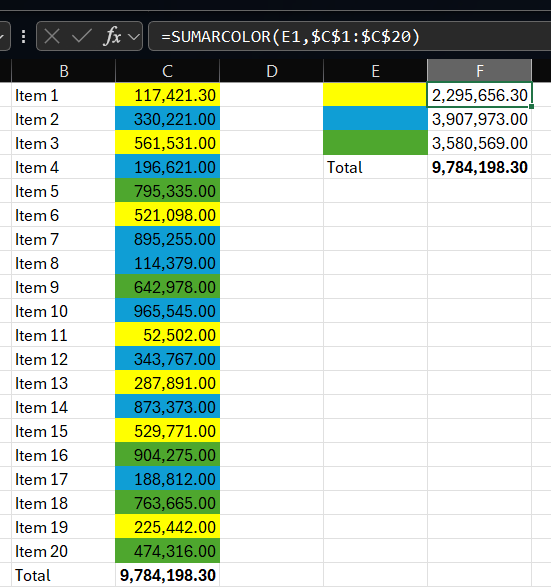The width and height of the screenshot is (551, 587).
Task: Select bold total 9,784,198.30 in column F
Action: pyautogui.click(x=480, y=167)
